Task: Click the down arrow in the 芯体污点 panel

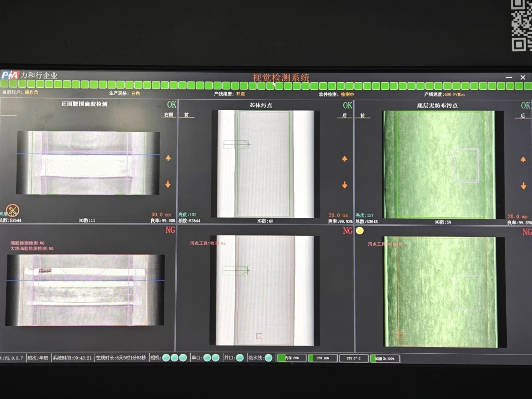Action: point(344,185)
